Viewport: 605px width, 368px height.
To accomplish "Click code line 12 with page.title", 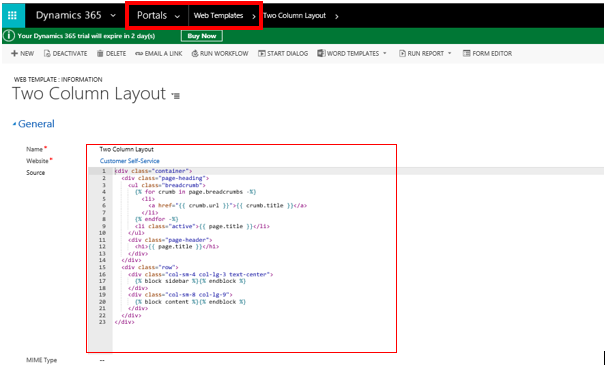I will click(x=177, y=246).
